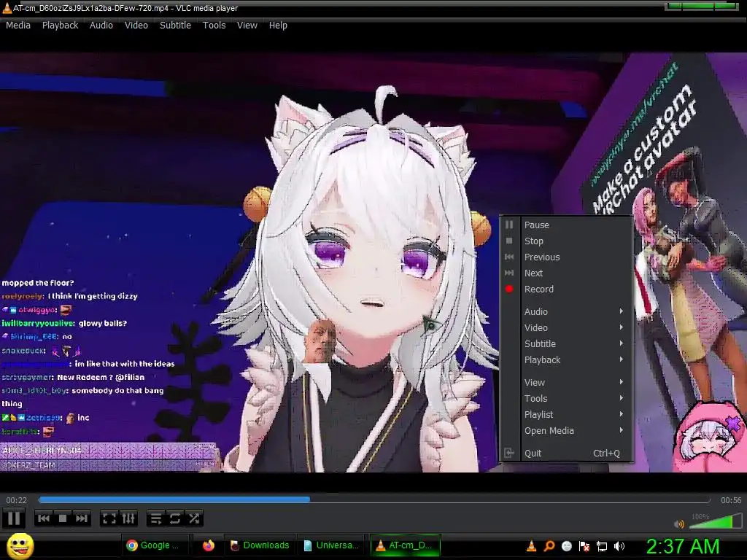Open the Help menu
This screenshot has width=747, height=560.
coord(278,26)
